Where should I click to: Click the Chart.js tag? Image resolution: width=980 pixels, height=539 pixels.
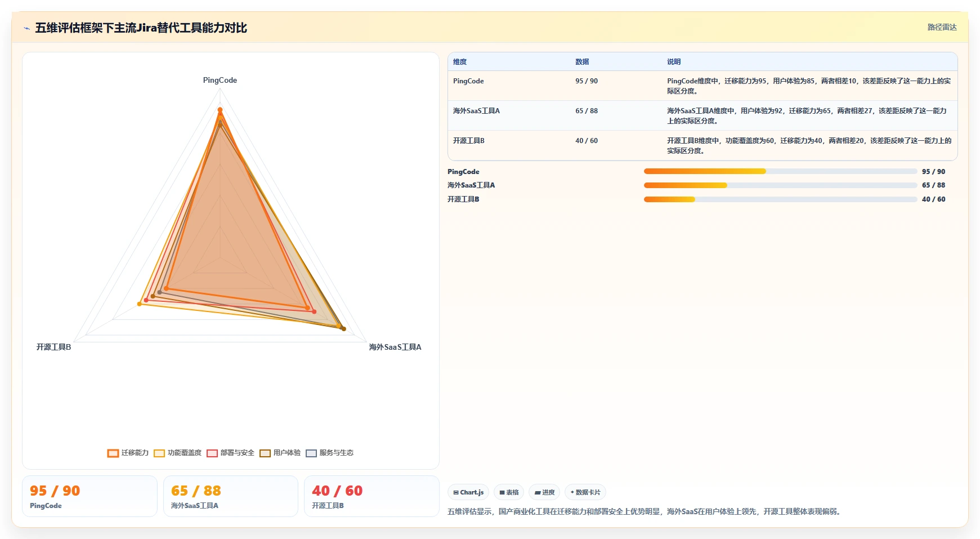468,492
